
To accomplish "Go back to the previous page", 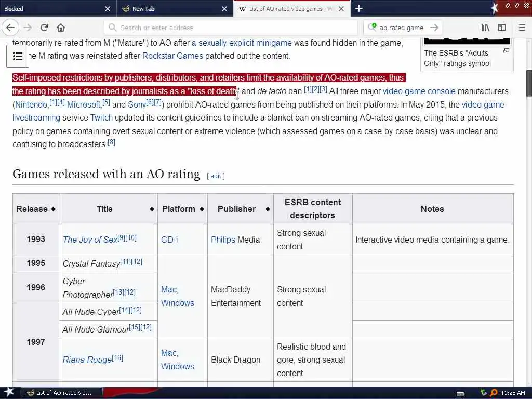I will coord(10,28).
